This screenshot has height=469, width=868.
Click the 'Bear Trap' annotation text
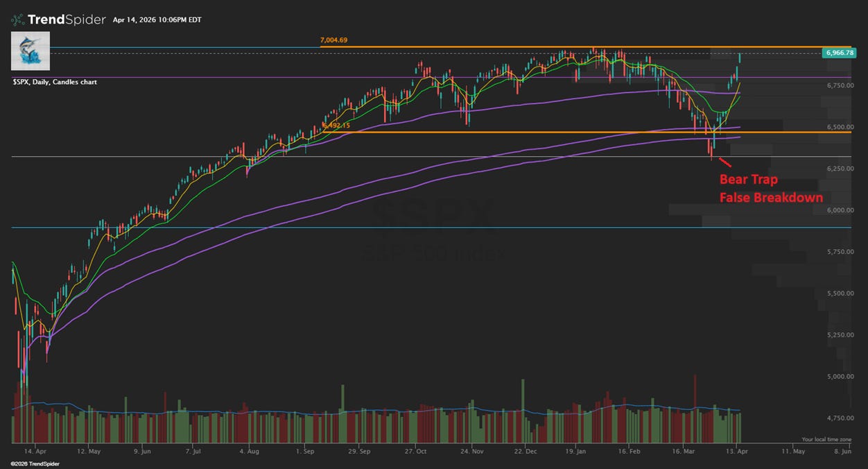748,180
